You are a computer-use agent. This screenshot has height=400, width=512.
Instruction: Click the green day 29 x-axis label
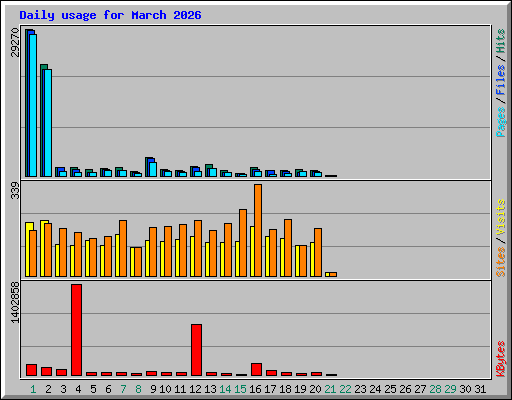[x=450, y=389]
